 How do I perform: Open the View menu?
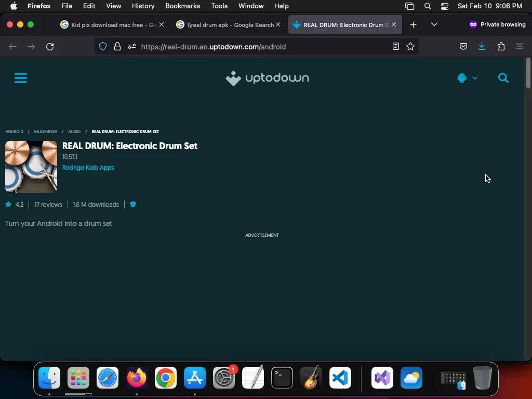coord(113,6)
